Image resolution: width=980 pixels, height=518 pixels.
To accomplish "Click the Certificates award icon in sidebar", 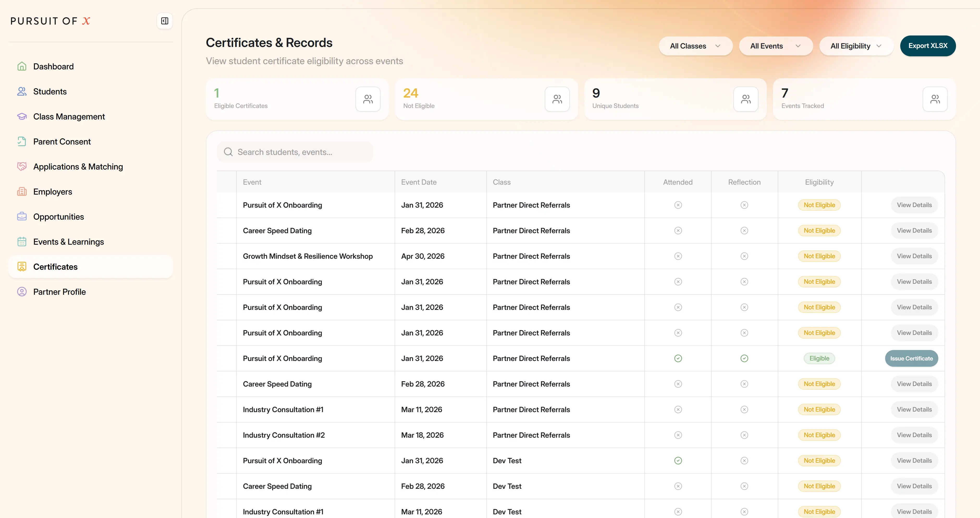I will 22,267.
